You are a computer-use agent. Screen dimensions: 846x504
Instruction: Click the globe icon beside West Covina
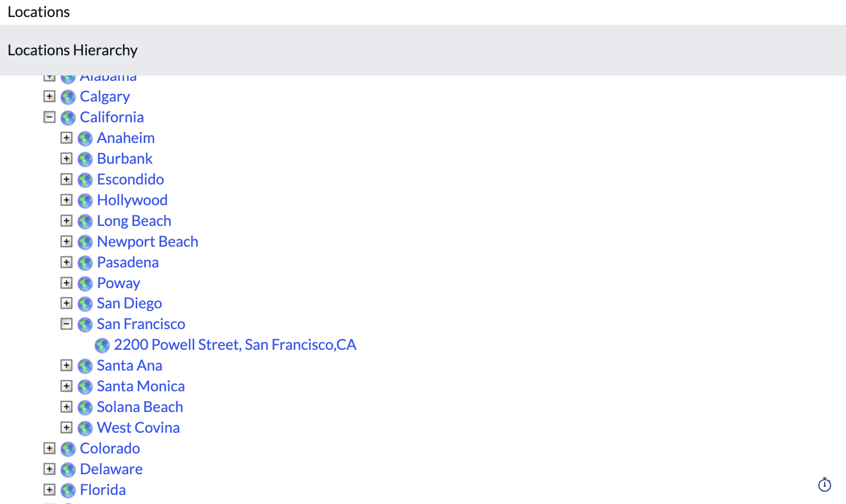(85, 429)
